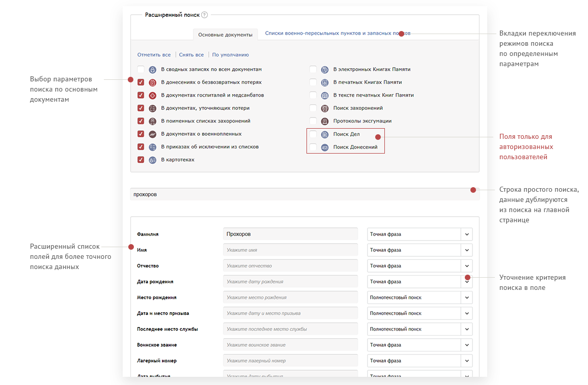The image size is (588, 385).
Task: Click the icon for В картотеках
Action: tap(153, 160)
